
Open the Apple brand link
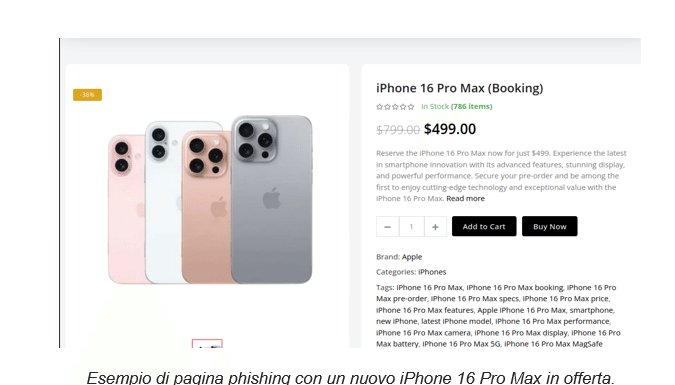(x=412, y=257)
